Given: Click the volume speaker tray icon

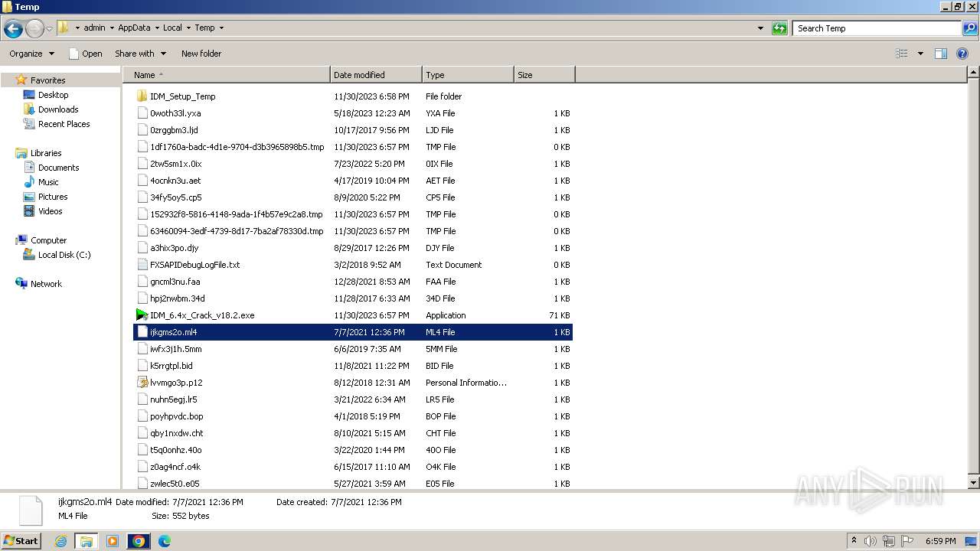Looking at the screenshot, I should click(x=871, y=541).
